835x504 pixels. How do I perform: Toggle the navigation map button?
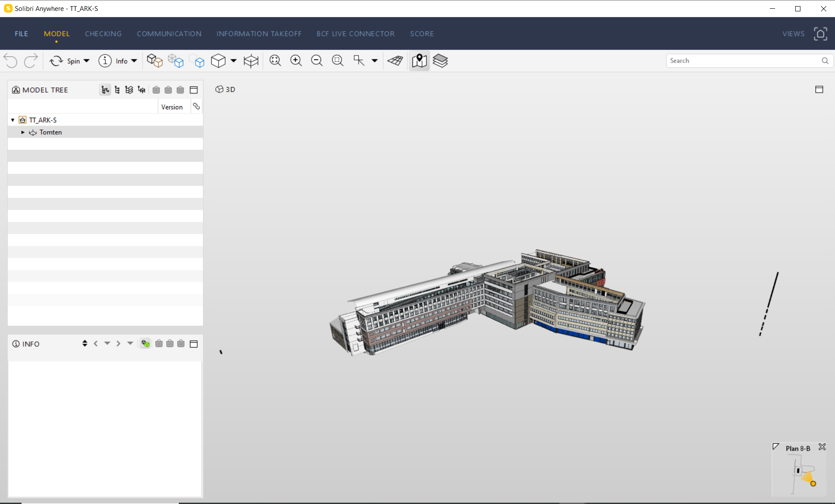pos(419,61)
